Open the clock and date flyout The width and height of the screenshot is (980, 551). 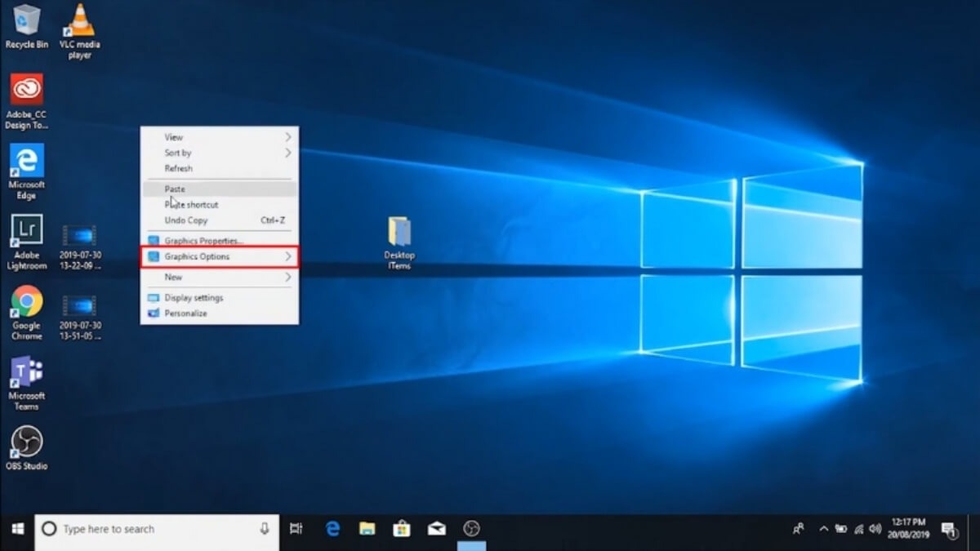click(909, 529)
